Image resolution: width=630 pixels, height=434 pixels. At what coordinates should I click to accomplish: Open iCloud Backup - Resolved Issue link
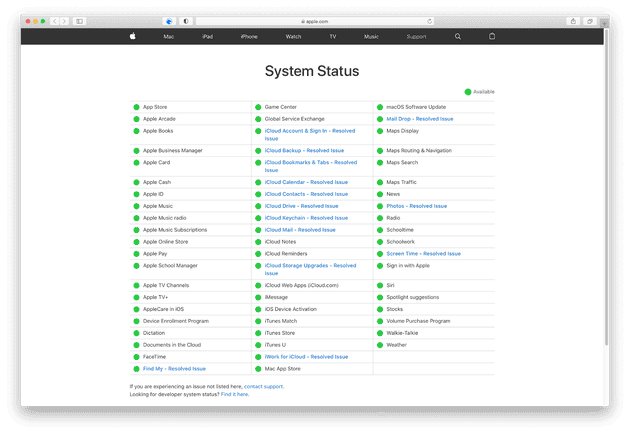point(304,151)
